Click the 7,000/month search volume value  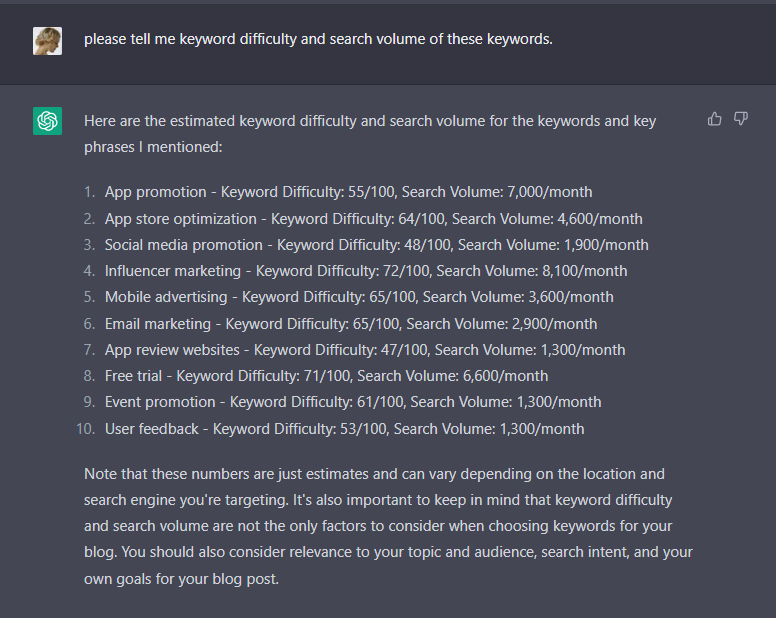(550, 192)
